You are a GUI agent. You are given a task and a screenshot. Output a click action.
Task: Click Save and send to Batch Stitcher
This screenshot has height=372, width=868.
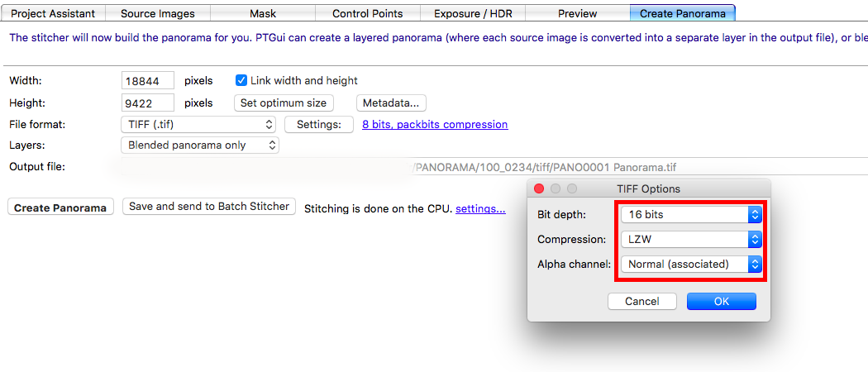(209, 207)
